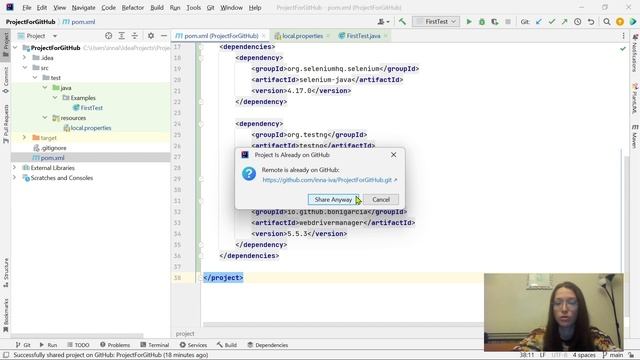This screenshot has width=640, height=360.
Task: Open the Pull Requests side panel
Action: (x=6, y=124)
